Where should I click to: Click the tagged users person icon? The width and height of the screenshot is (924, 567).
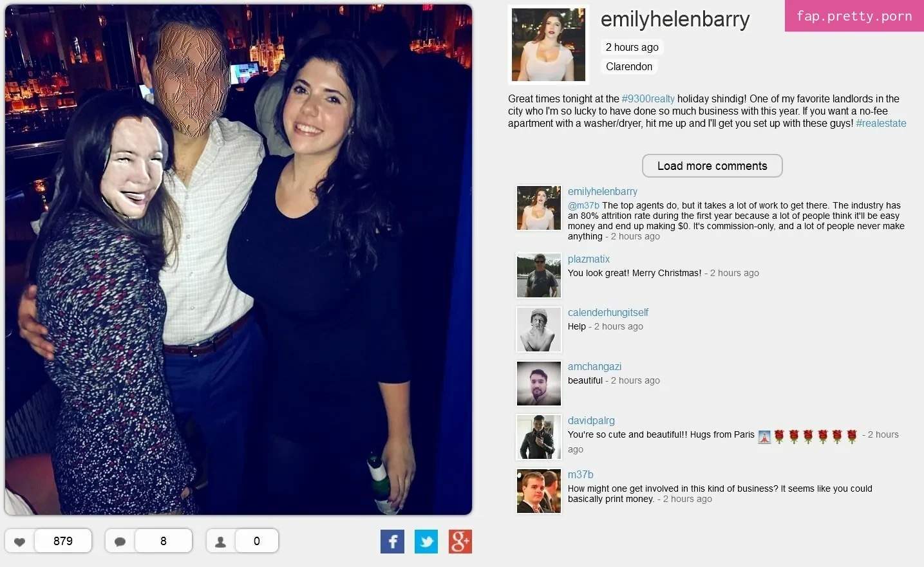point(221,542)
